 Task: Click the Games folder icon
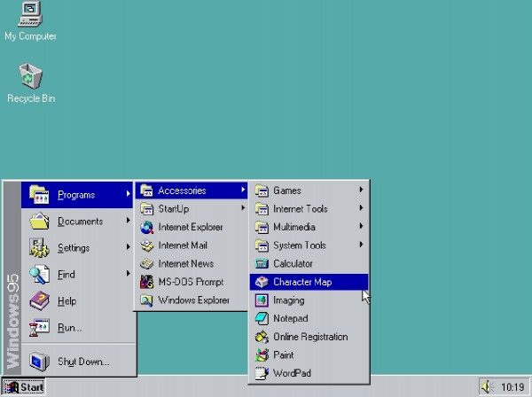point(262,191)
